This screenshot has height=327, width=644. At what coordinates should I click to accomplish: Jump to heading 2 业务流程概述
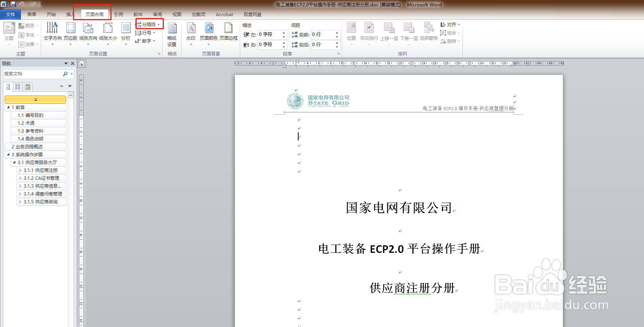[x=36, y=147]
